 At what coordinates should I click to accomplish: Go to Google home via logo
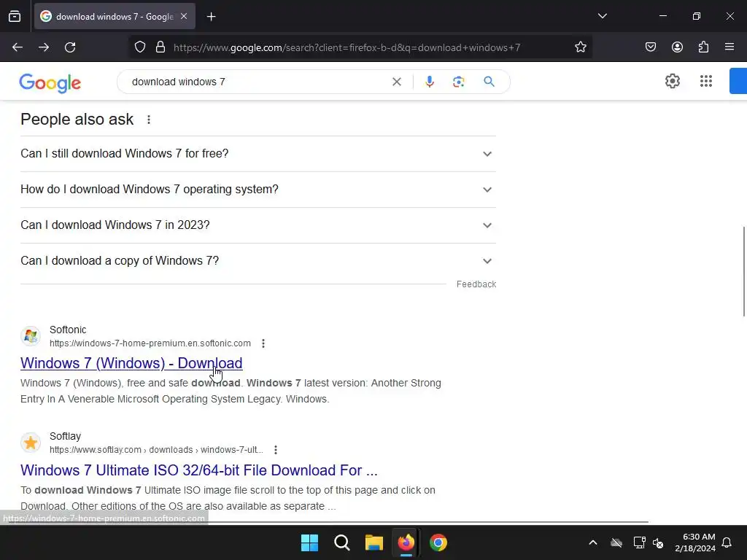(50, 83)
